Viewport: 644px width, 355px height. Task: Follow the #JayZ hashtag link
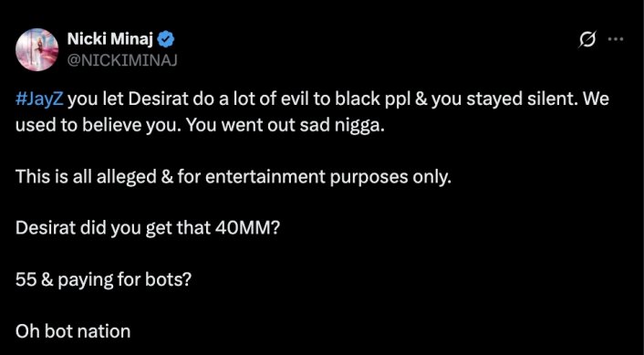pyautogui.click(x=40, y=99)
